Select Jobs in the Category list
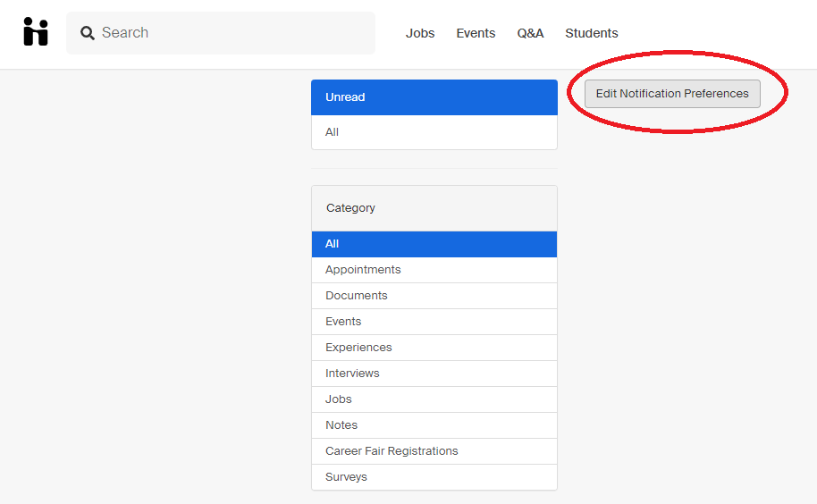 [x=434, y=399]
